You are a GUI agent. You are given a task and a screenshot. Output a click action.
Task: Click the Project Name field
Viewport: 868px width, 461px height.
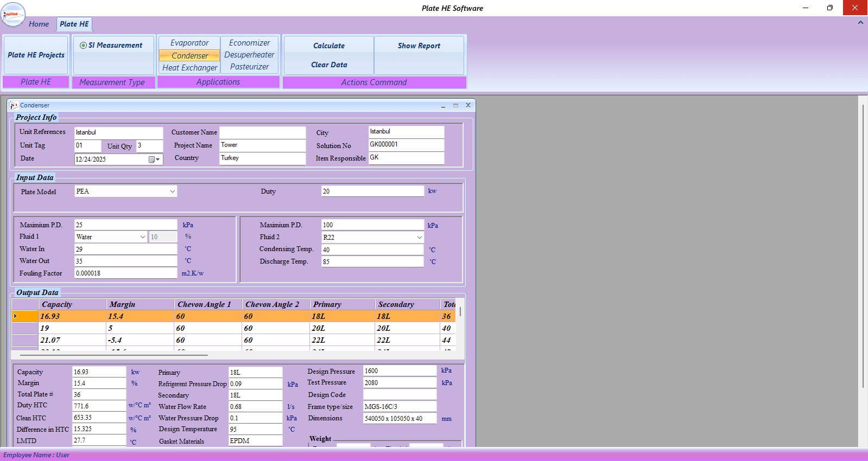point(263,145)
